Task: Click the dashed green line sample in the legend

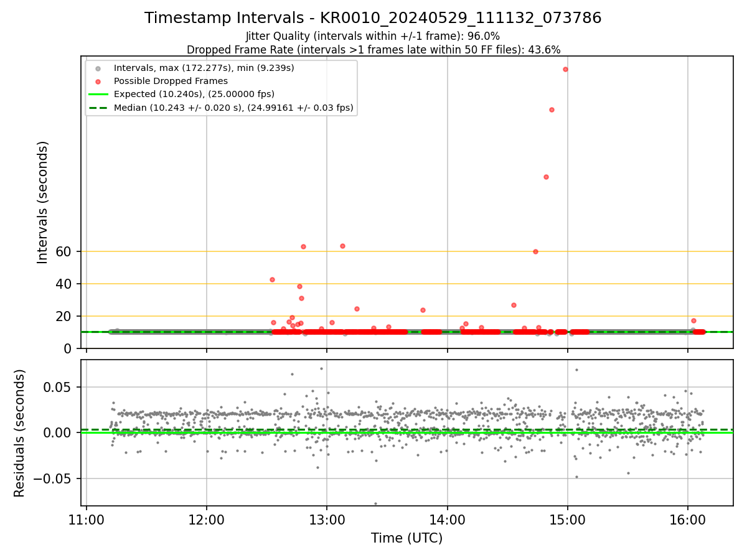Action: [98, 108]
